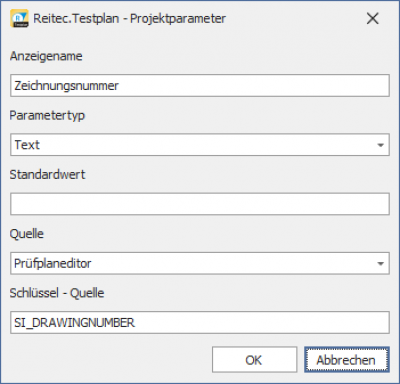Select the Parametertyp combo box showing Text
The width and height of the screenshot is (400, 384).
coord(200,145)
